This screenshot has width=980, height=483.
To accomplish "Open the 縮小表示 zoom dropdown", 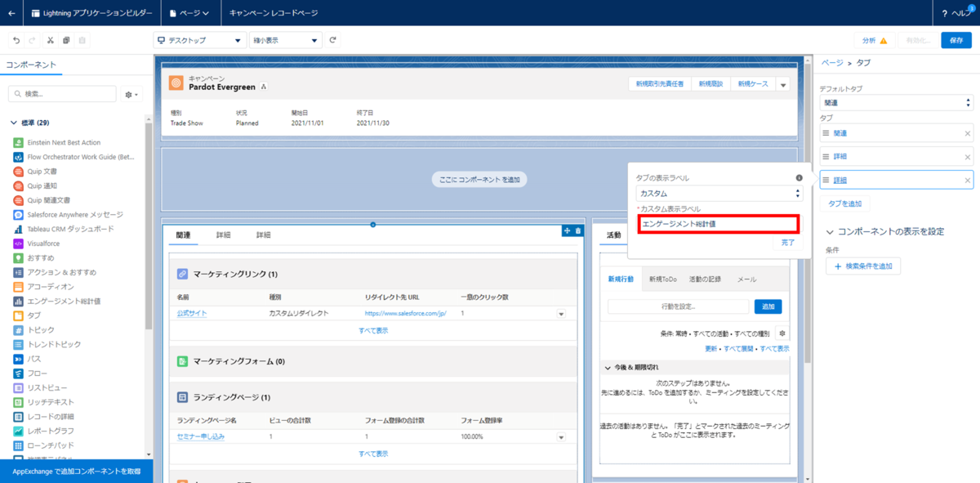I will 285,40.
